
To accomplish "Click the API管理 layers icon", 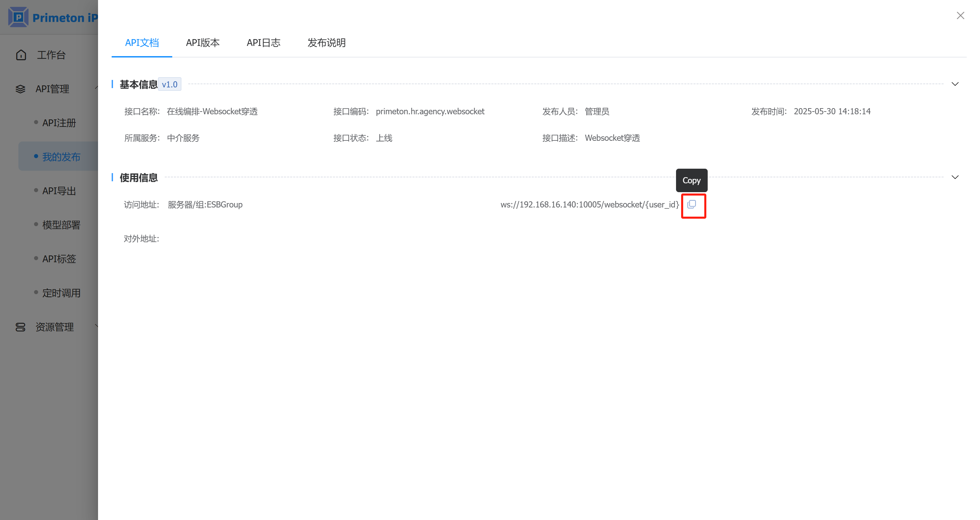I will (x=20, y=89).
